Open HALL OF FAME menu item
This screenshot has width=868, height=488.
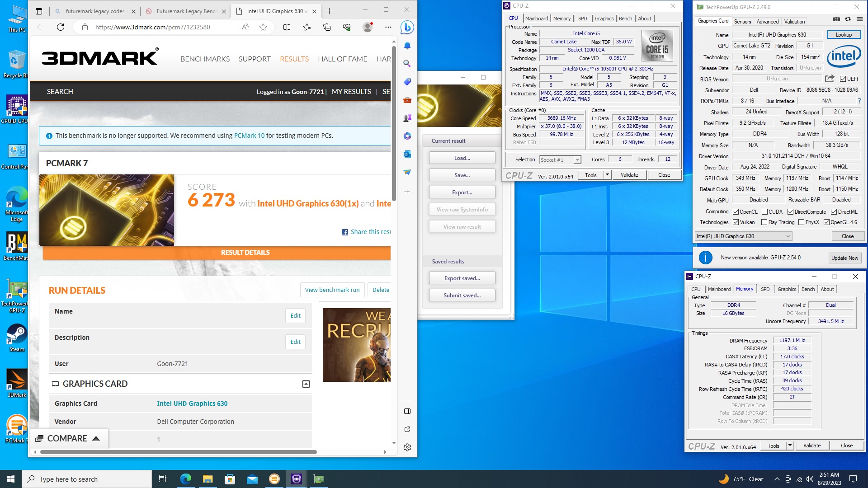coord(342,59)
